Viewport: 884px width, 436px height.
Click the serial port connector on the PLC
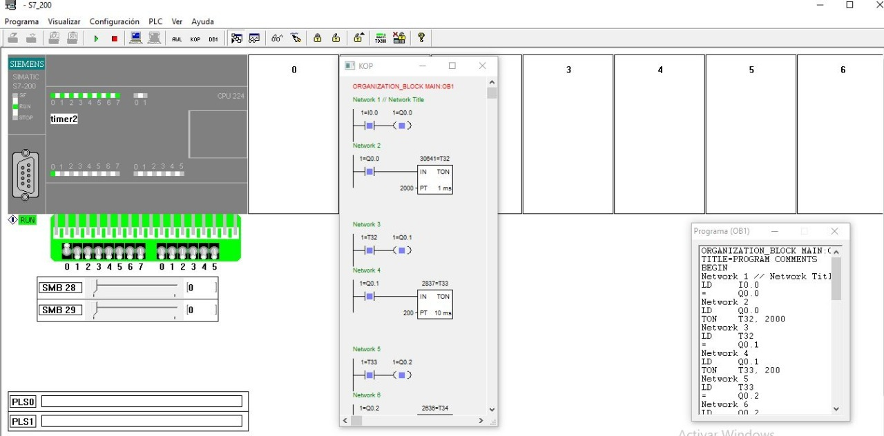(25, 174)
